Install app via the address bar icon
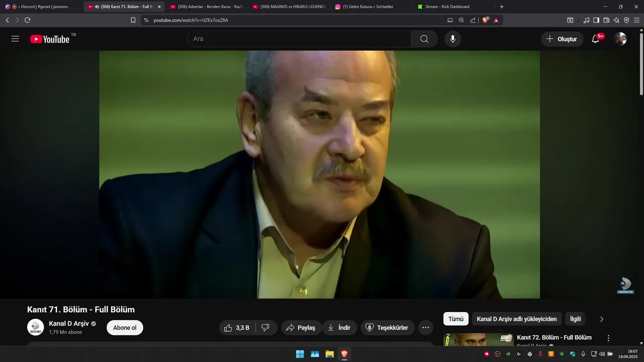This screenshot has height=362, width=644. [450, 20]
